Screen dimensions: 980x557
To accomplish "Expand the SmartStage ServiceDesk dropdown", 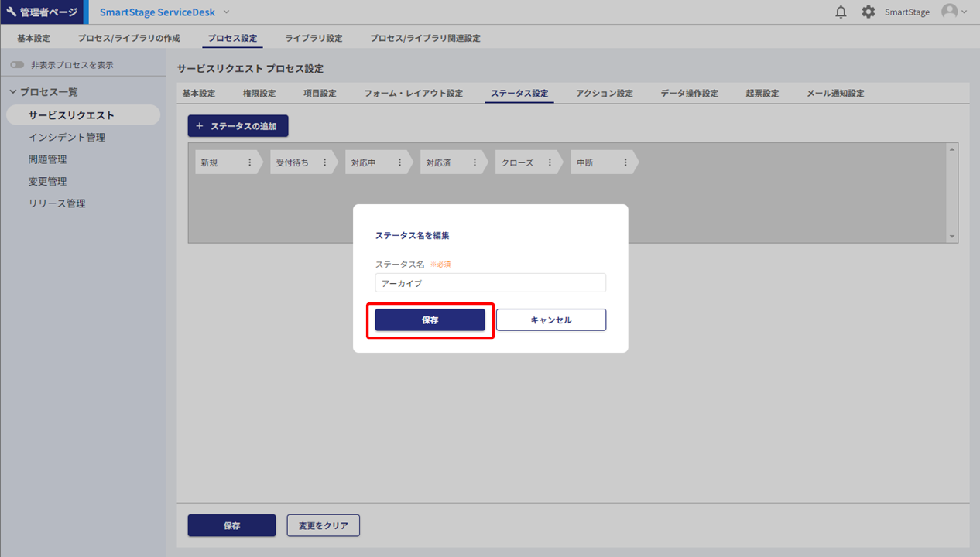I will [x=226, y=12].
